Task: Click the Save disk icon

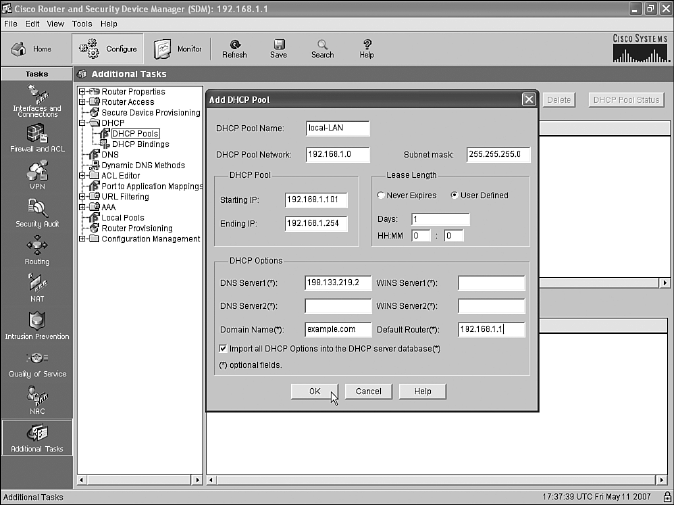Action: coord(279,45)
